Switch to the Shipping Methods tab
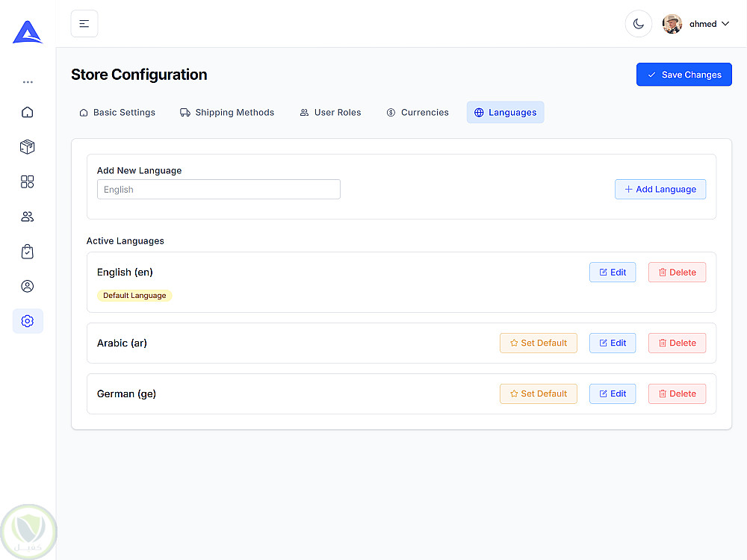747x560 pixels. (x=227, y=113)
